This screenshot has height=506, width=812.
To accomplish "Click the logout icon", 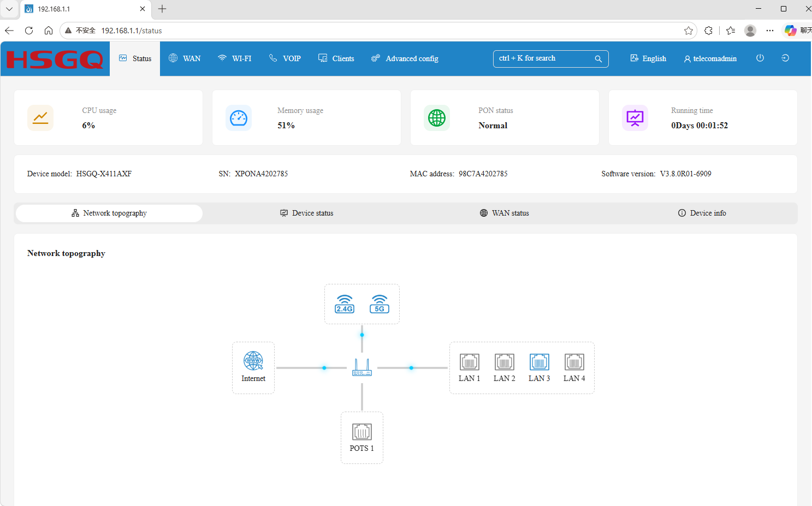I will [x=785, y=58].
